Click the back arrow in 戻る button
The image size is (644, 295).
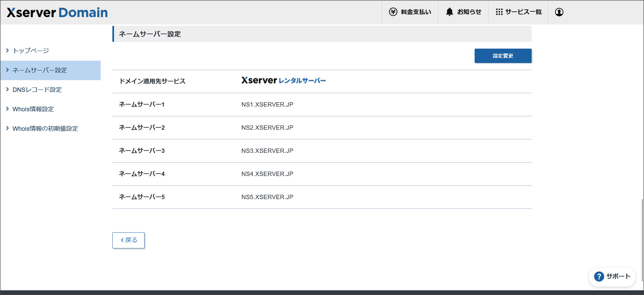(122, 240)
